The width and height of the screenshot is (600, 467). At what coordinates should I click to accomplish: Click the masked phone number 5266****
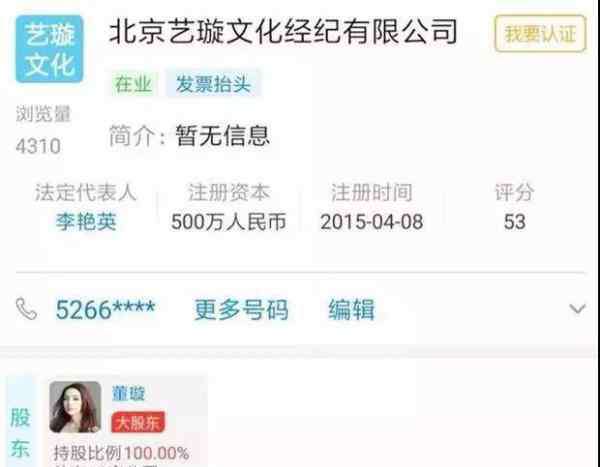coord(106,309)
